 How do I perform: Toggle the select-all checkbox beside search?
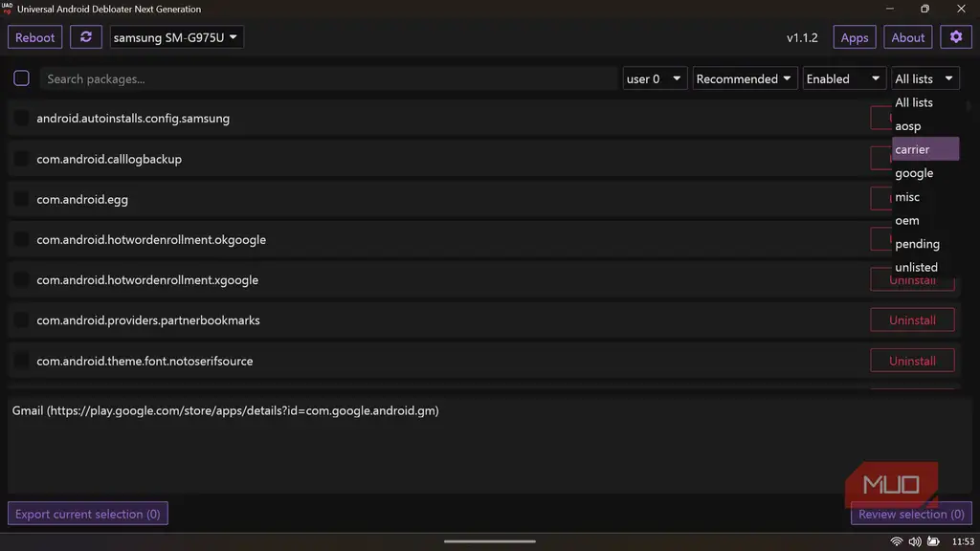point(21,78)
